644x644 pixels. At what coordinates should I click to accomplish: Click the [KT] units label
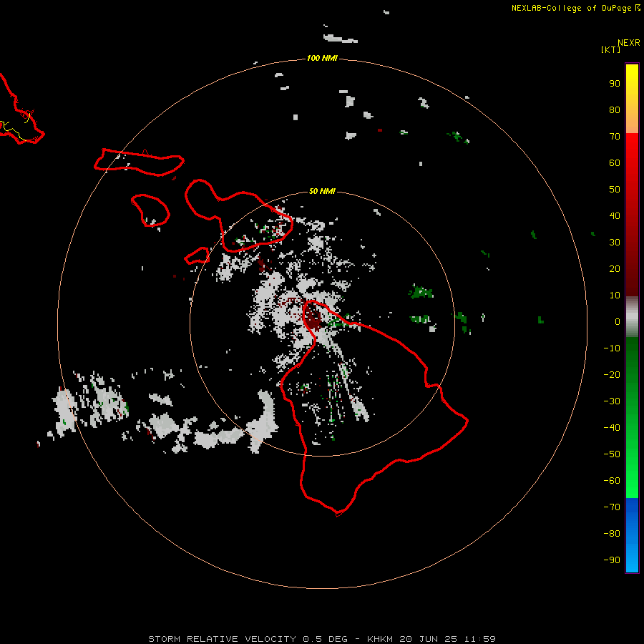[x=611, y=49]
